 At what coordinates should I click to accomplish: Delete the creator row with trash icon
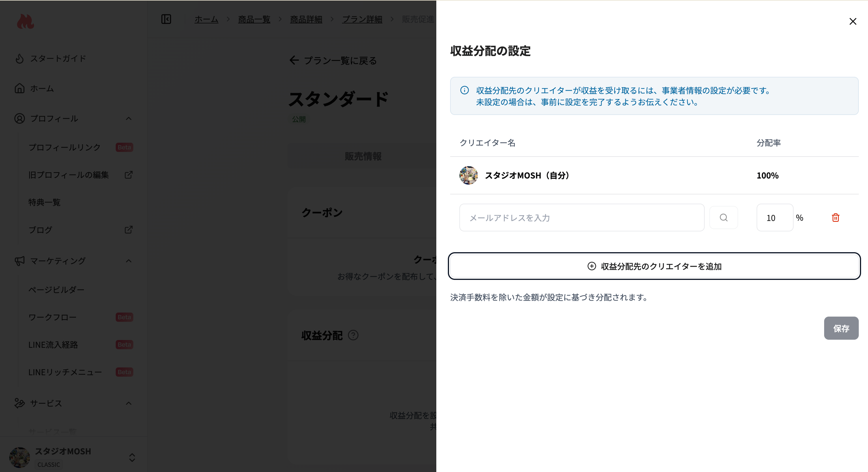[x=835, y=218]
